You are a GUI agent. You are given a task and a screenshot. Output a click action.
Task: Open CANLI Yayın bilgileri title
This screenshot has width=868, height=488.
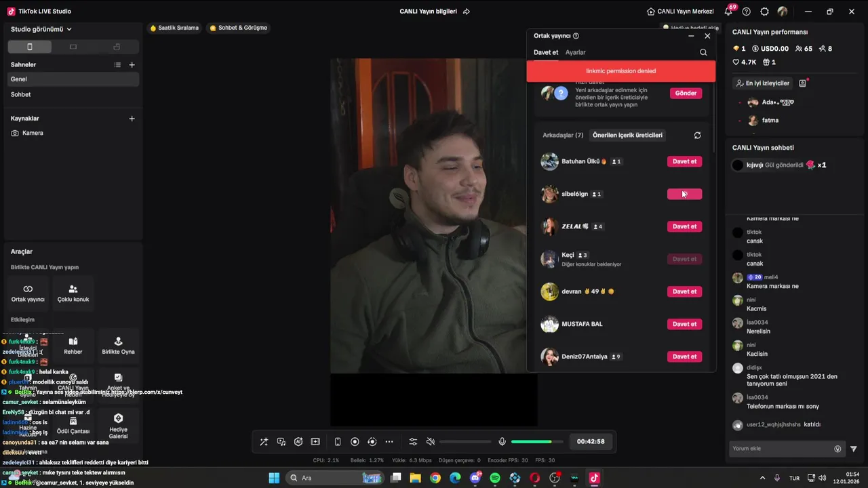tap(428, 12)
